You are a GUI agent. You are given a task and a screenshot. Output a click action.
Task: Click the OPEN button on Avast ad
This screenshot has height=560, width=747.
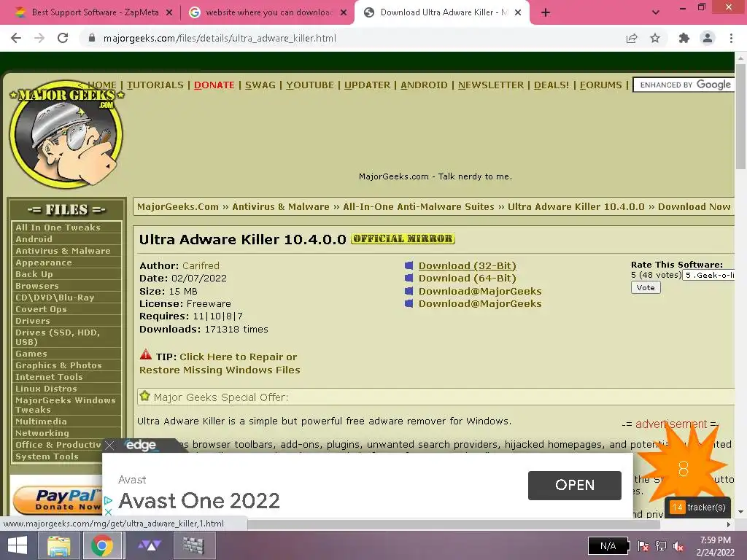point(575,485)
